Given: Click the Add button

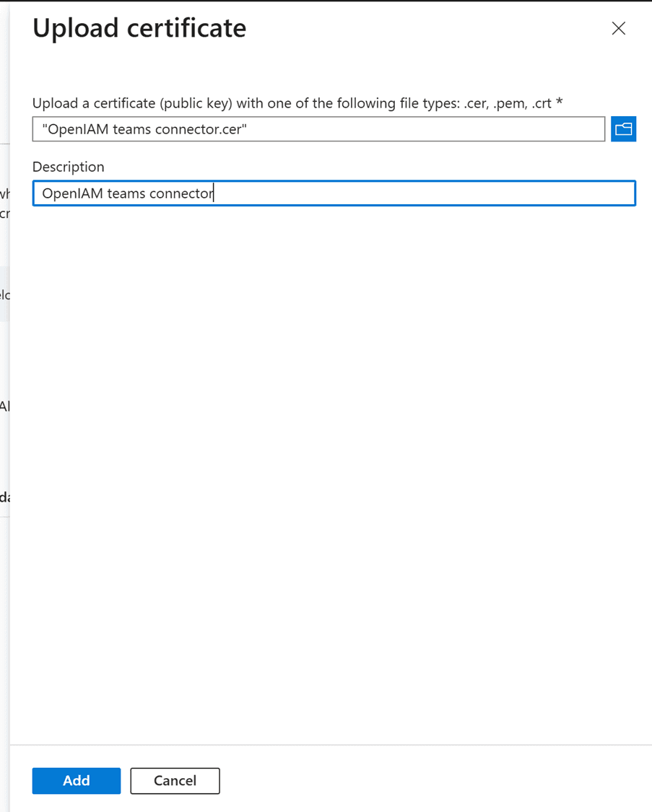Looking at the screenshot, I should (77, 780).
